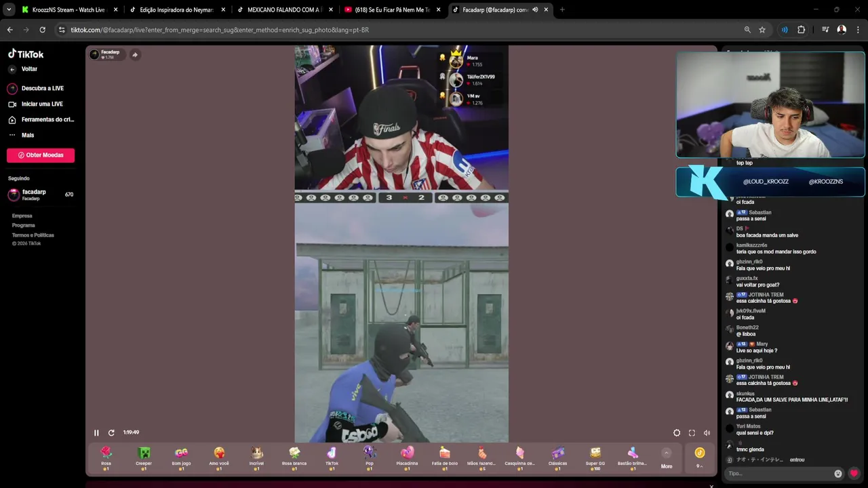Switch to the YouTube Se Eu Ficar tab
Screen dimensions: 868x488
pyautogui.click(x=392, y=10)
